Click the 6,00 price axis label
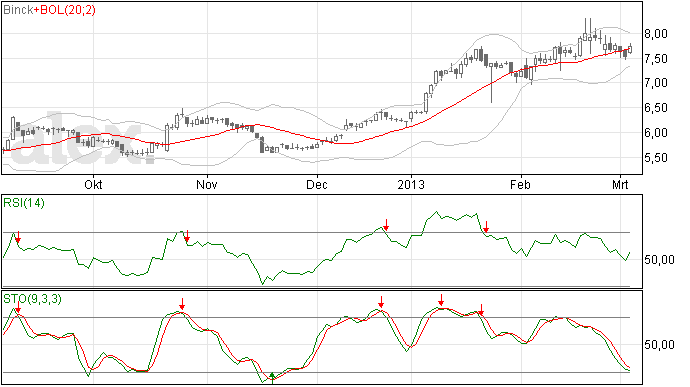This screenshot has width=690, height=387. pos(656,133)
